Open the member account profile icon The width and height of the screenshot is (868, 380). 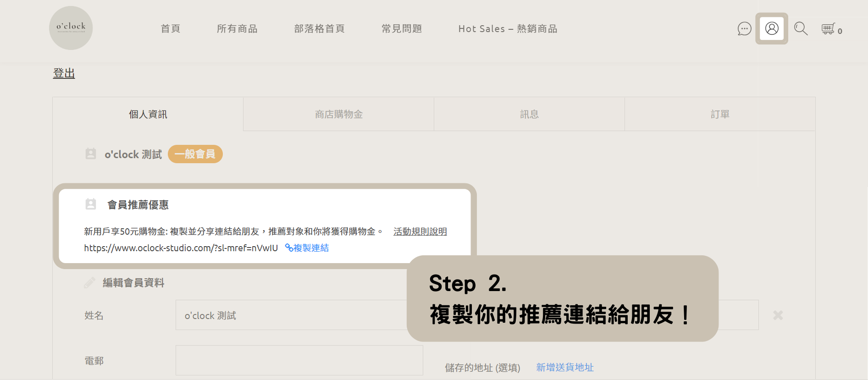tap(772, 28)
